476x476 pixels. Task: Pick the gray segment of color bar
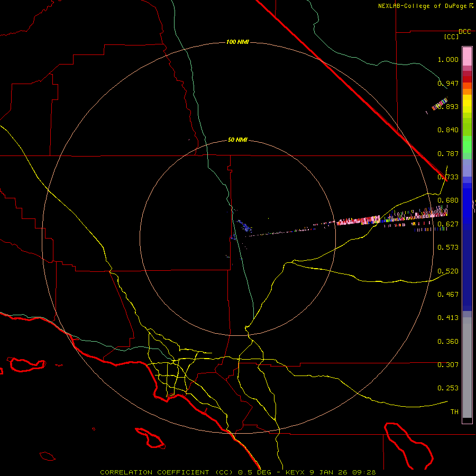[467, 368]
